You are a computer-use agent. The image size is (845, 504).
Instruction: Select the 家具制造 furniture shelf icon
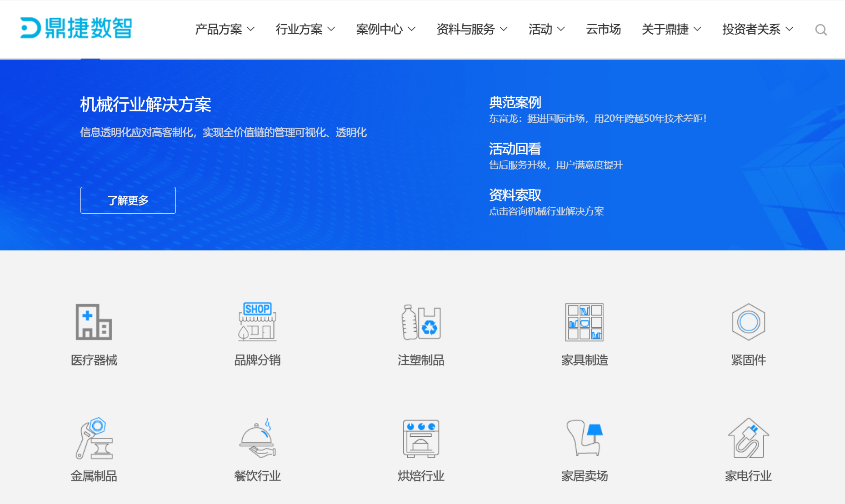(x=584, y=322)
